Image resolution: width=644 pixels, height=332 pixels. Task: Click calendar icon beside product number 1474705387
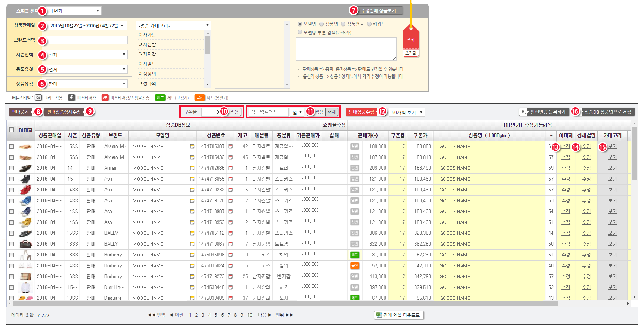231,147
